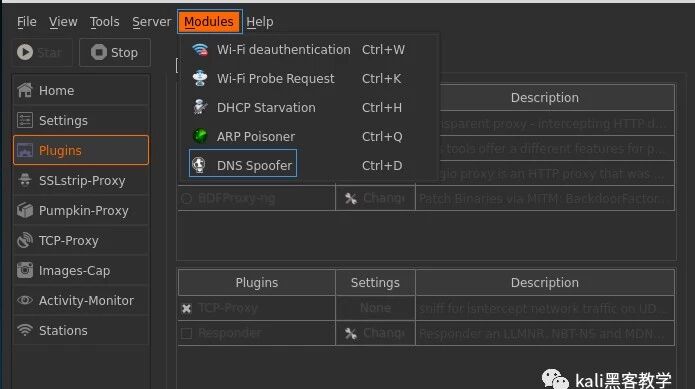Click the green ARP Poisoner icon

tap(200, 136)
